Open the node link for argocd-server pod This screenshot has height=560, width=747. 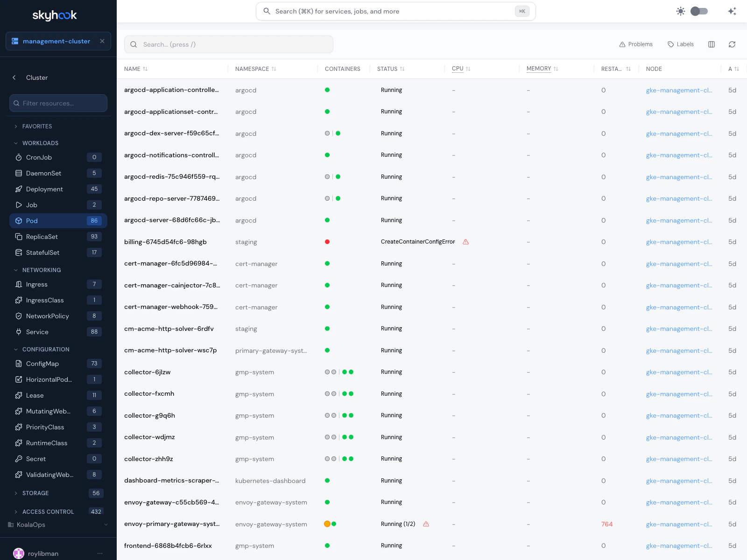(x=679, y=220)
